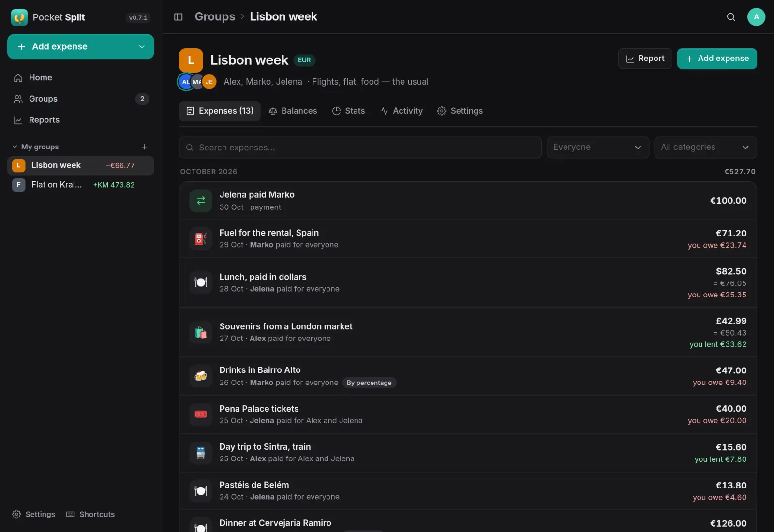This screenshot has width=774, height=532.
Task: Click the Lisbon week orange L group icon
Action: click(x=191, y=60)
